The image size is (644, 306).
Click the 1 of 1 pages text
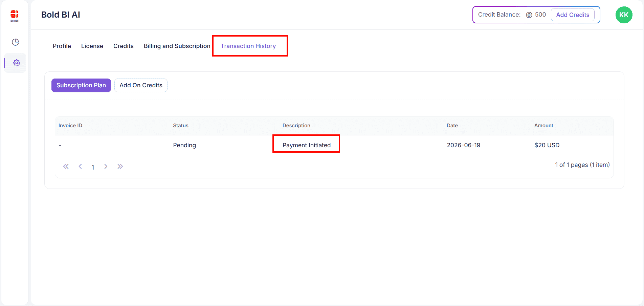[x=582, y=165]
